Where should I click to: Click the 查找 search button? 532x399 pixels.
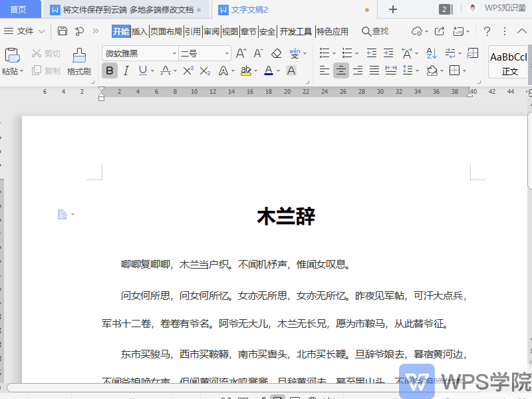pos(375,31)
